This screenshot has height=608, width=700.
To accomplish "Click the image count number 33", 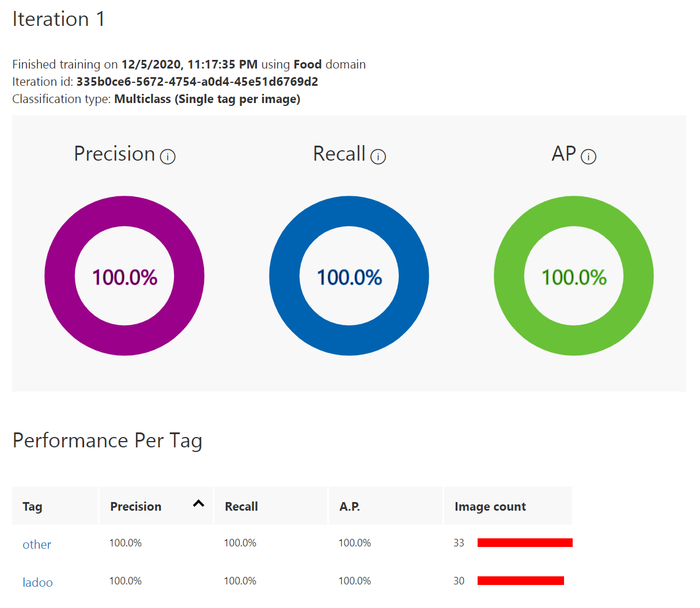I will tap(459, 543).
